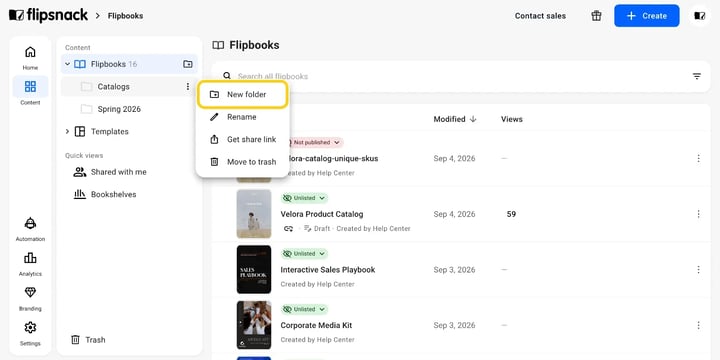Open options for Velora Product Catalog row
The image size is (720, 360).
698,214
